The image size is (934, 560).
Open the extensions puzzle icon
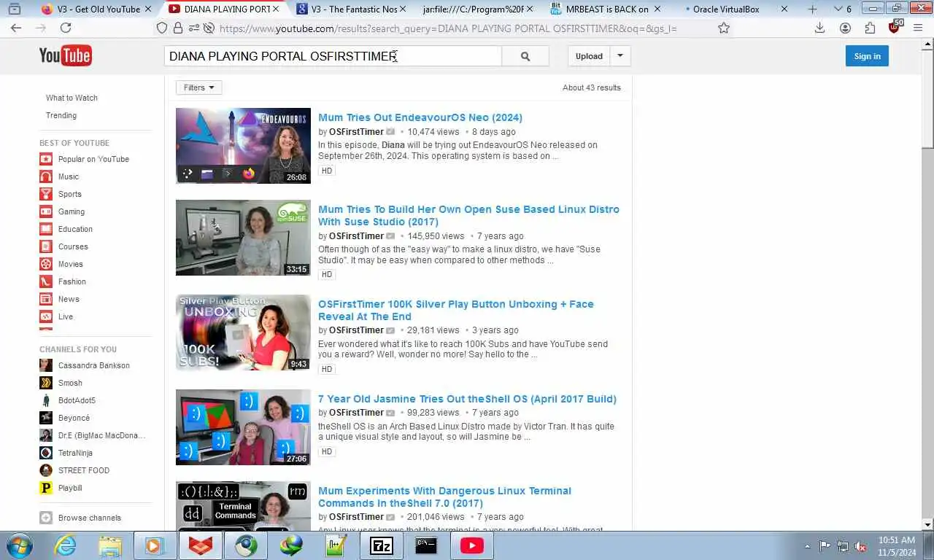point(870,28)
